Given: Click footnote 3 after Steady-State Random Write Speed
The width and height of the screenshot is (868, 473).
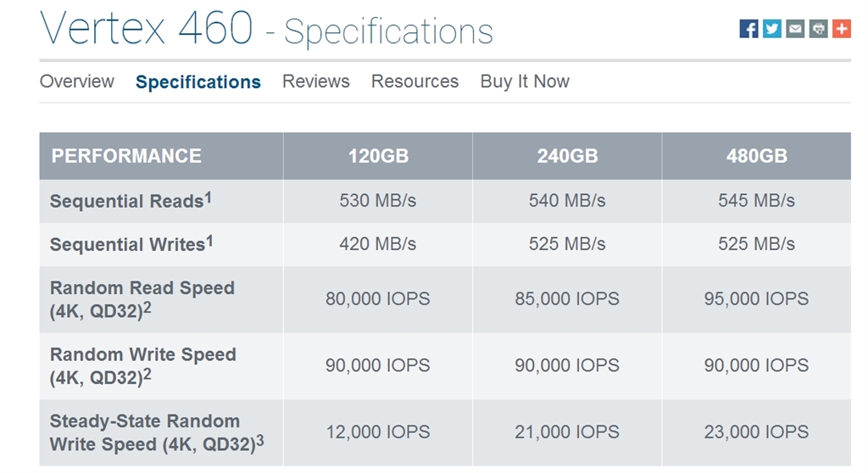Looking at the screenshot, I should [x=260, y=440].
